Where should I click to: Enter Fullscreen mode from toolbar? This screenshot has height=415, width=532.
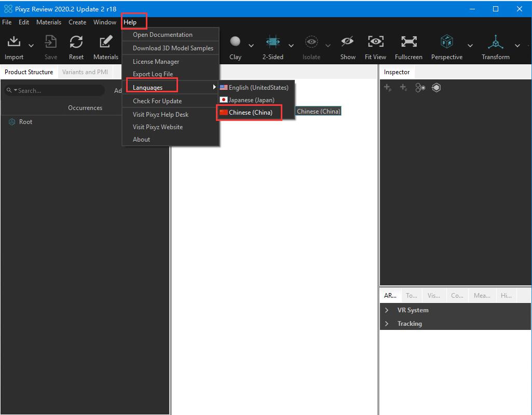pos(408,42)
